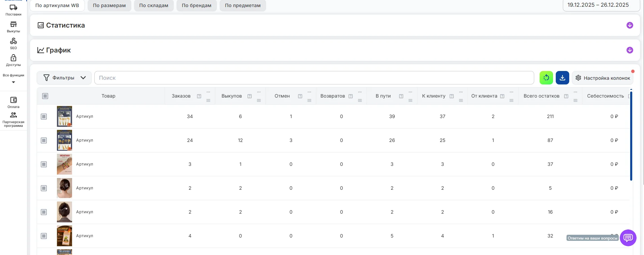
Task: Open the Выкупы sidebar icon
Action: pyautogui.click(x=13, y=27)
